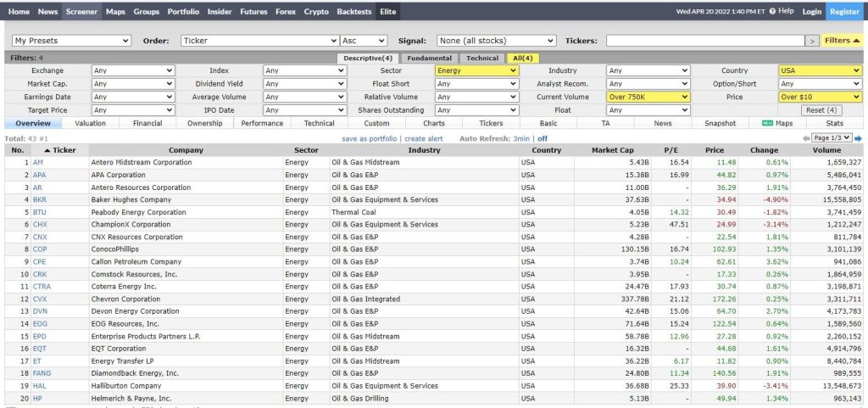
Task: Click the help question mark icon
Action: [x=772, y=11]
